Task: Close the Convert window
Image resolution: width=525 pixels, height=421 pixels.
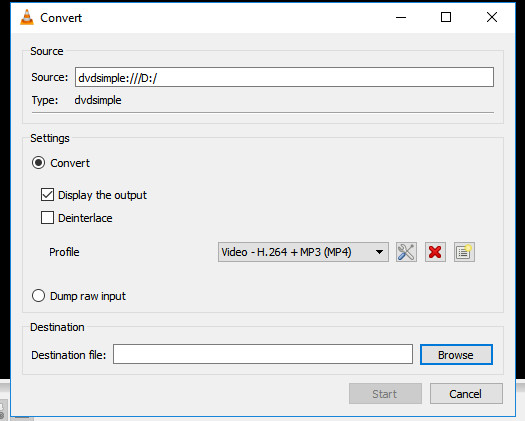Action: pos(492,17)
